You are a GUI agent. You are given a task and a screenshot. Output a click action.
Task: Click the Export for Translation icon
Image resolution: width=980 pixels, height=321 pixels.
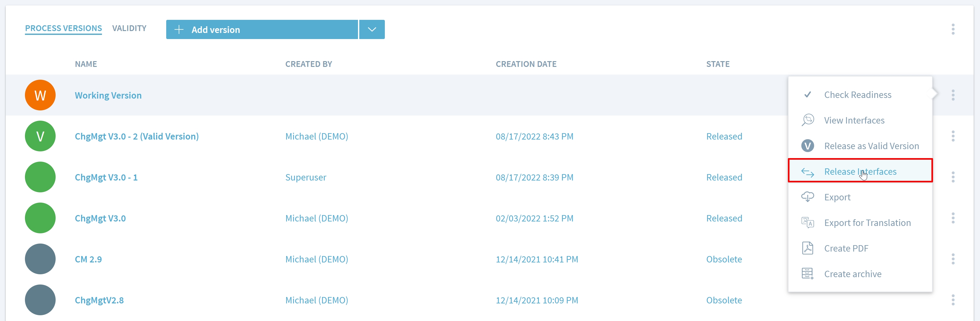[807, 223]
